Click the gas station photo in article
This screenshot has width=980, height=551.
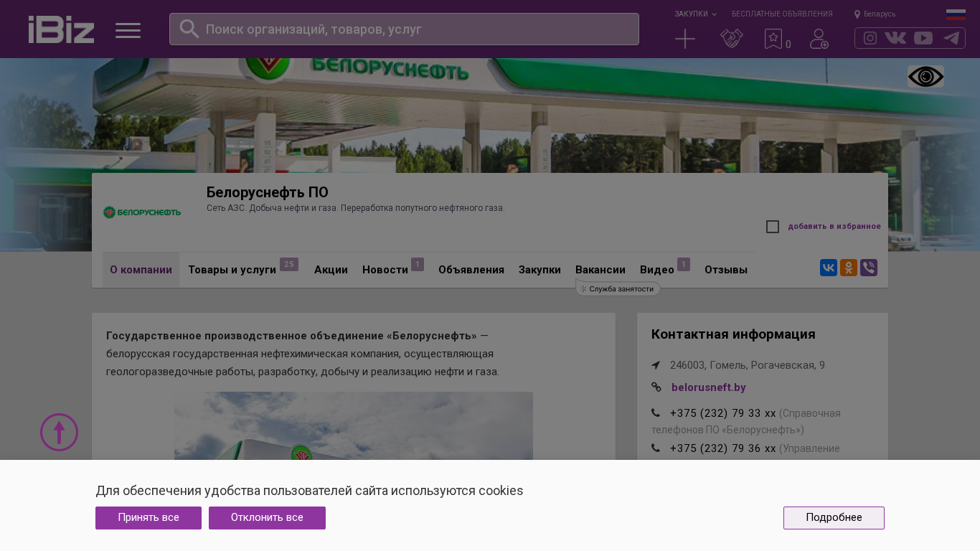pyautogui.click(x=354, y=425)
